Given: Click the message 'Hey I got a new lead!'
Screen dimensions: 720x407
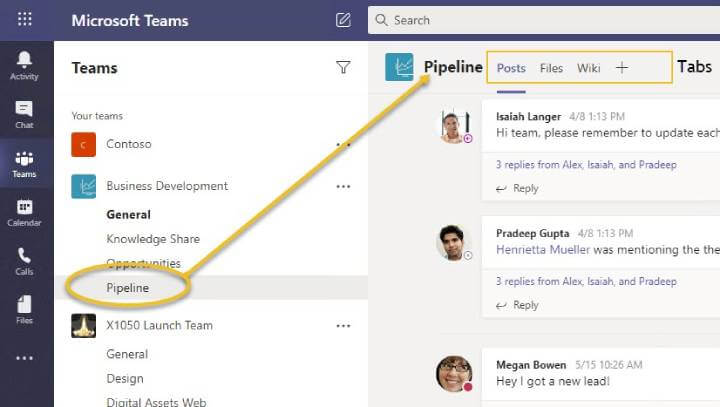Looking at the screenshot, I should (x=553, y=381).
